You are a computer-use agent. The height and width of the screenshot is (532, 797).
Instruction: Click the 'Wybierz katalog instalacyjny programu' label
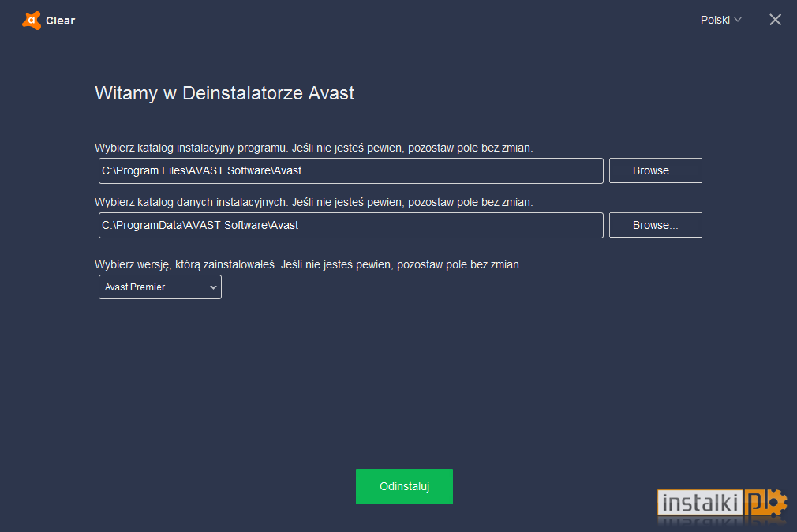pos(313,148)
